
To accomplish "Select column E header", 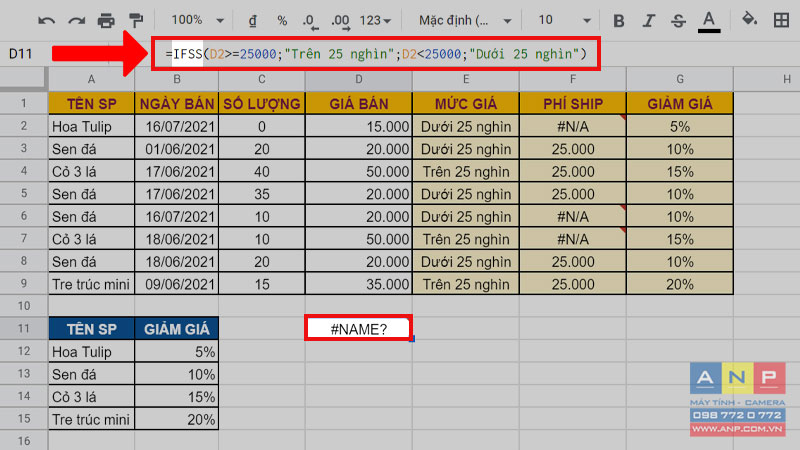I will [x=466, y=80].
